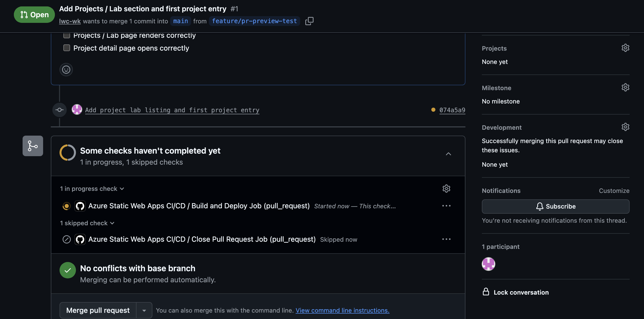Expand the '1 skipped check' dropdown
The height and width of the screenshot is (319, 644).
coord(87,223)
